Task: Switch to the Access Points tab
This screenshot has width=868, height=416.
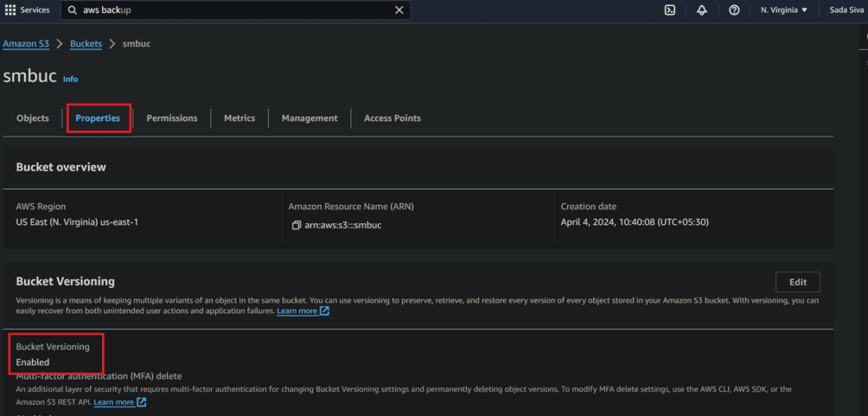Action: tap(393, 118)
